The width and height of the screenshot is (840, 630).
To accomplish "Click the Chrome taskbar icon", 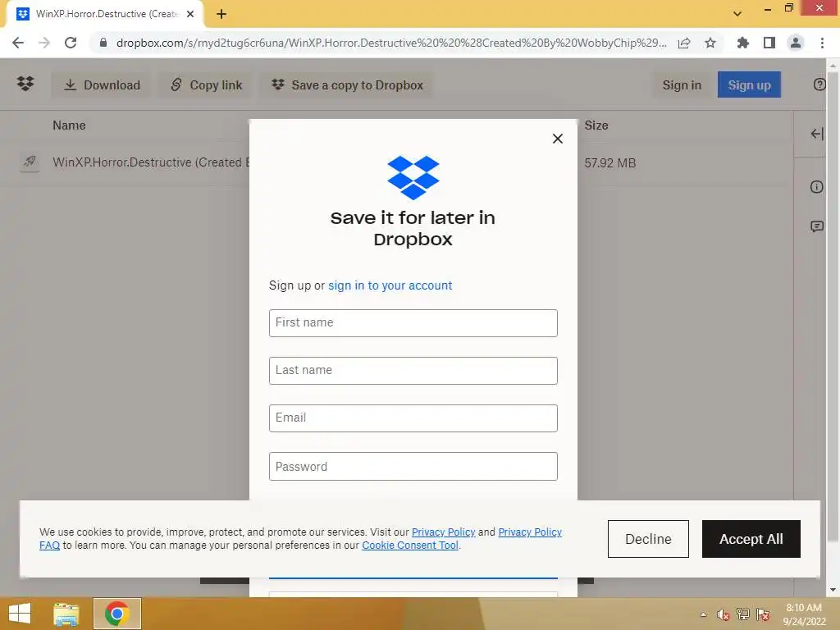I will point(117,614).
